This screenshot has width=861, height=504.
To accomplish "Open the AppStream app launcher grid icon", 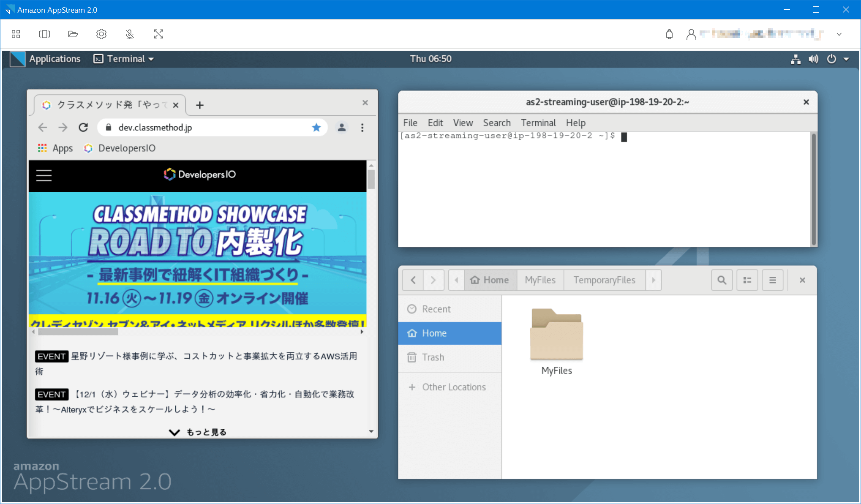I will [x=16, y=34].
